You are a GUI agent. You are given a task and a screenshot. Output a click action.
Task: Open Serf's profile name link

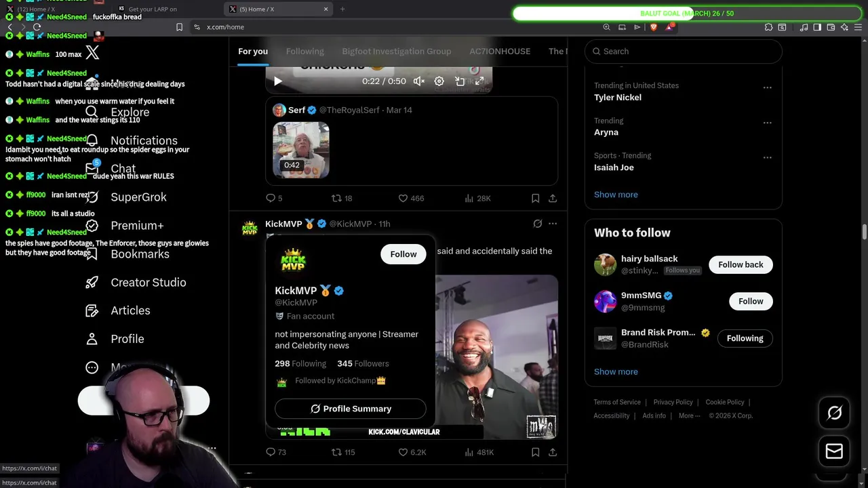click(297, 110)
